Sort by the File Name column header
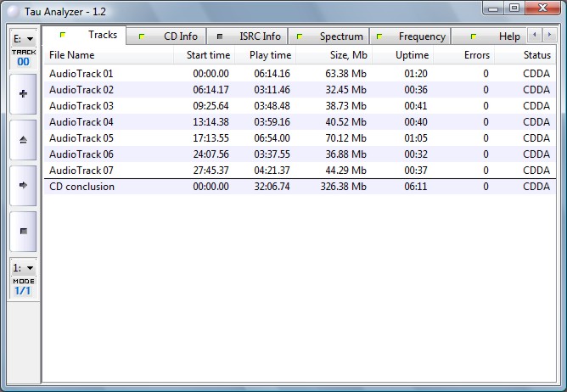 72,55
